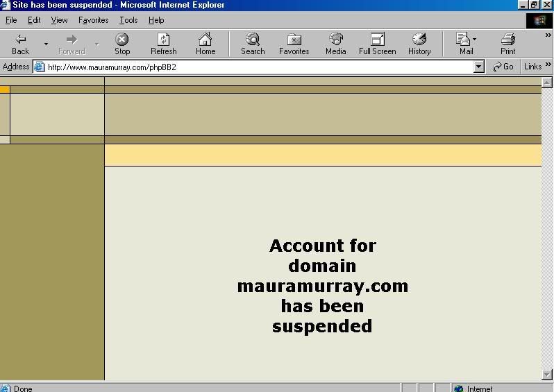
Task: Click the Go button beside address bar
Action: pyautogui.click(x=503, y=67)
